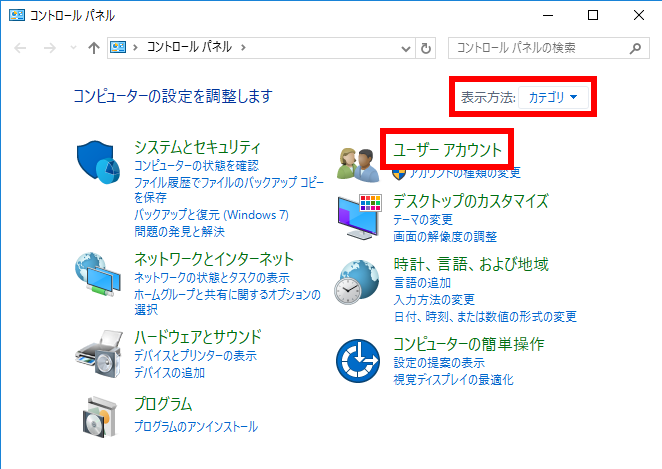Viewport: 662px width, 469px height.
Task: Click the refresh button in address bar
Action: (427, 48)
